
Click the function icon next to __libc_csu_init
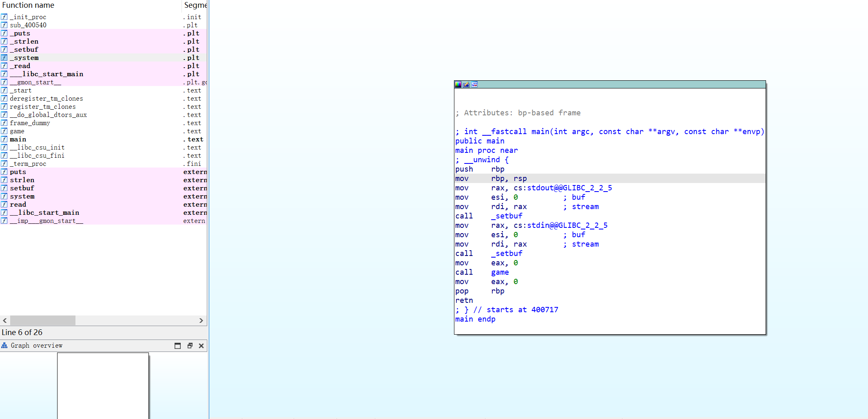tap(4, 148)
